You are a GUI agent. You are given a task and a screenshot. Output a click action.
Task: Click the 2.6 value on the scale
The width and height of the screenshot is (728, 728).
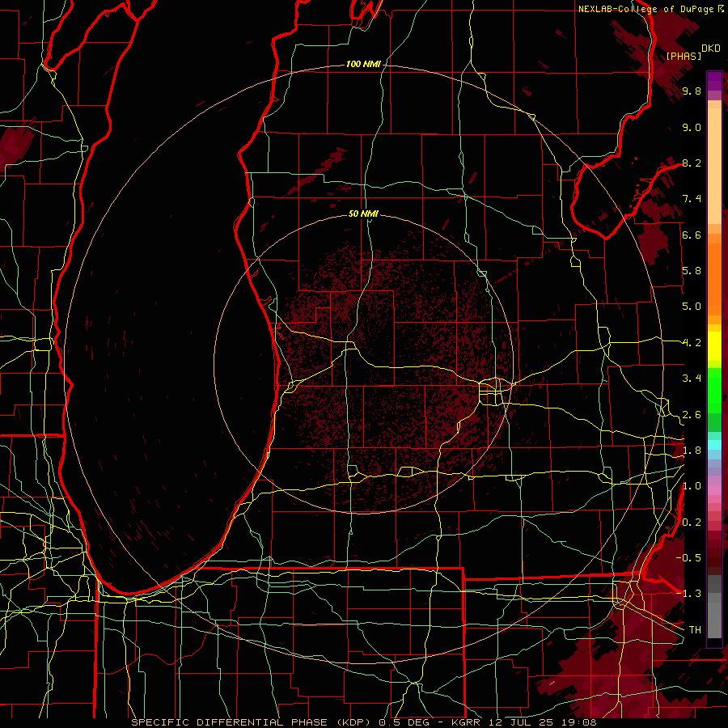click(x=692, y=414)
